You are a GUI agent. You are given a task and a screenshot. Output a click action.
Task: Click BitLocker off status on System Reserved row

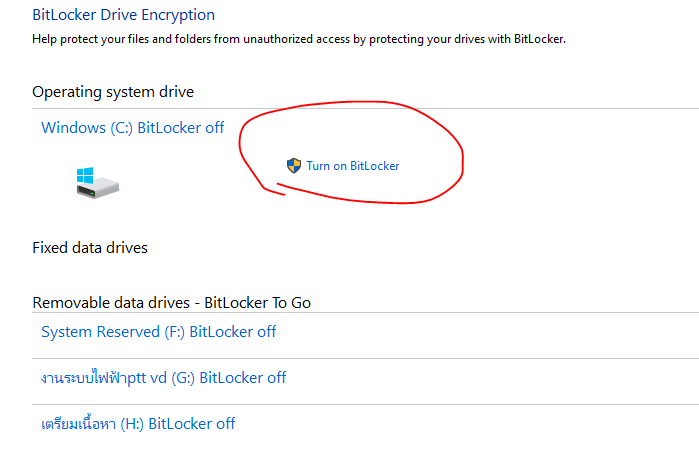click(233, 332)
